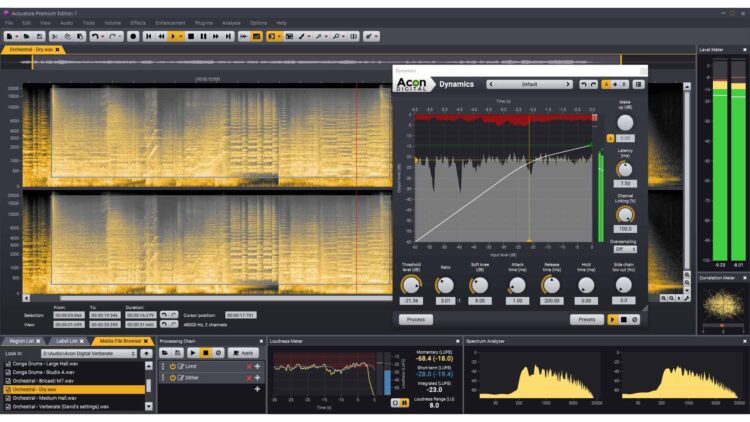The width and height of the screenshot is (750, 422).
Task: Switch Dynamics to the A setting
Action: (606, 84)
